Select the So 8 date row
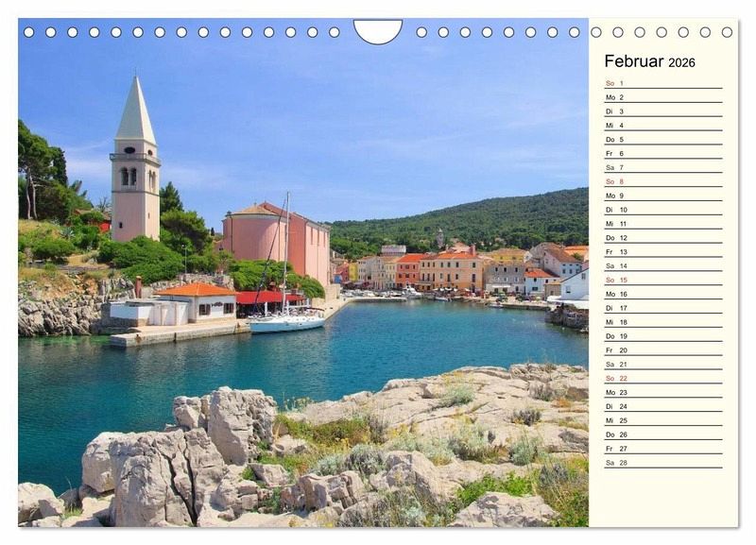This screenshot has width=756, height=545. [663, 181]
